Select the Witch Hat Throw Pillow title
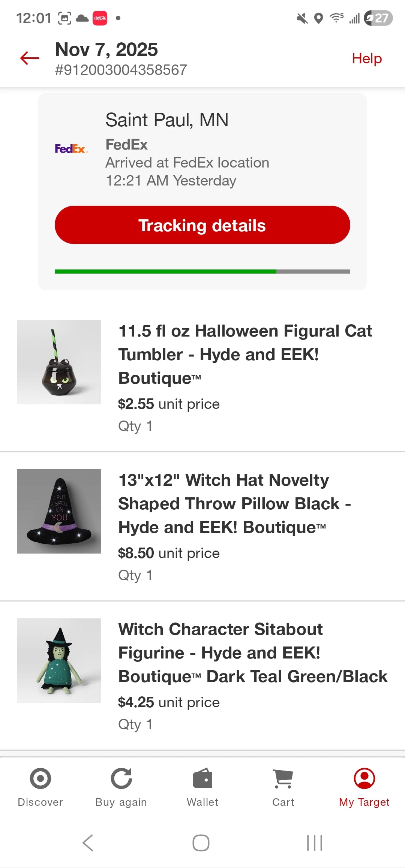This screenshot has height=868, width=405. pyautogui.click(x=234, y=503)
